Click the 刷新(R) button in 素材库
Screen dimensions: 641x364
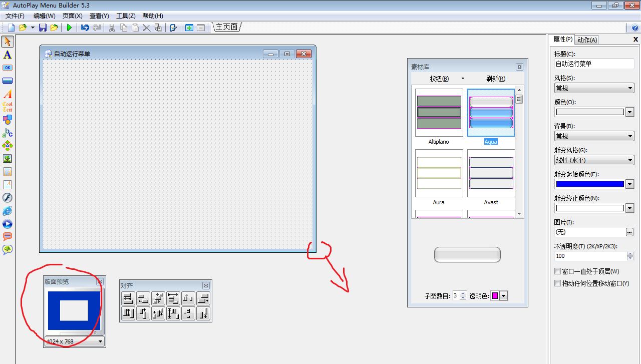[495, 79]
